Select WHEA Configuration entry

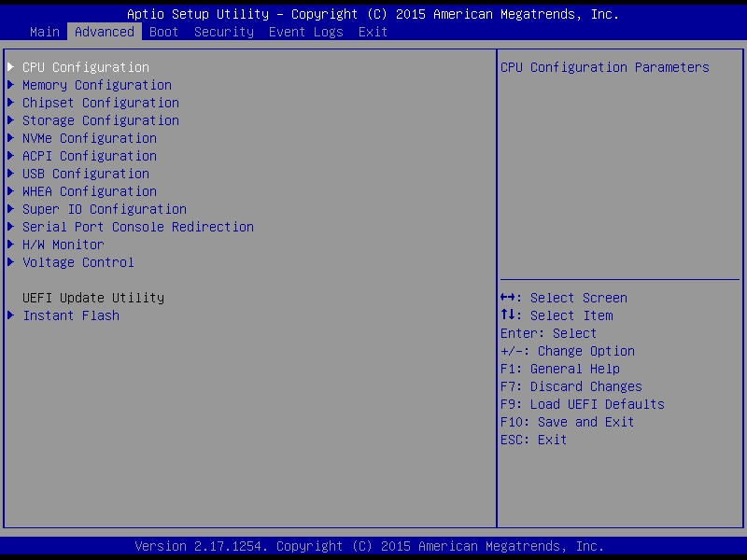[x=90, y=191]
